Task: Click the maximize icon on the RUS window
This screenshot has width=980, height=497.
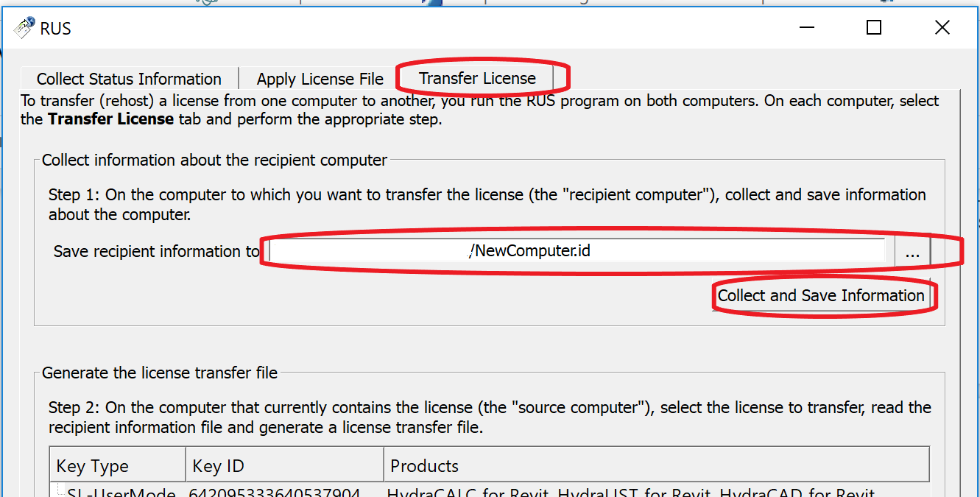Action: click(873, 27)
